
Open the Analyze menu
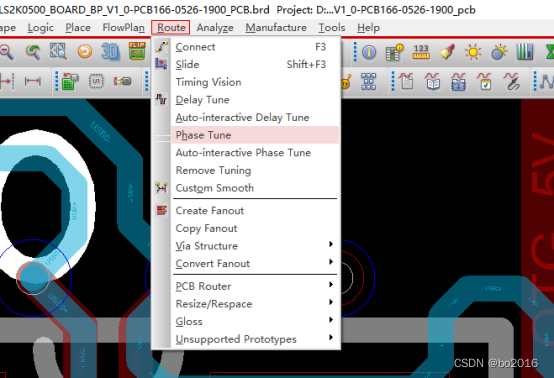(x=215, y=28)
